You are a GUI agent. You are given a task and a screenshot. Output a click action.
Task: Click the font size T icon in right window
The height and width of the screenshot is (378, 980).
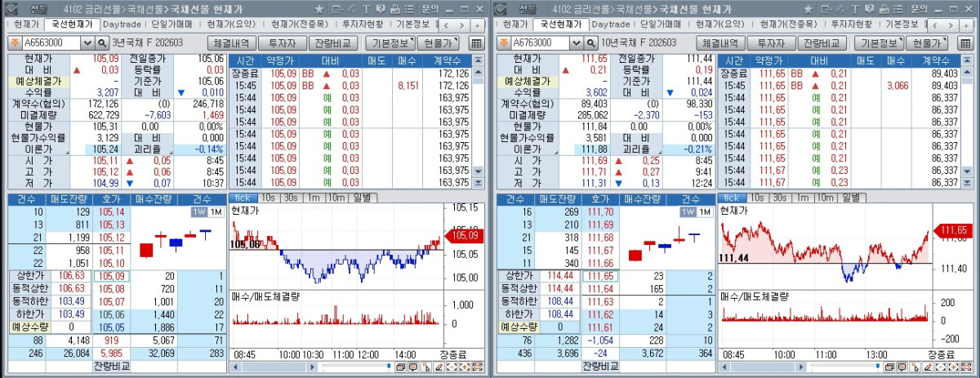(856, 9)
